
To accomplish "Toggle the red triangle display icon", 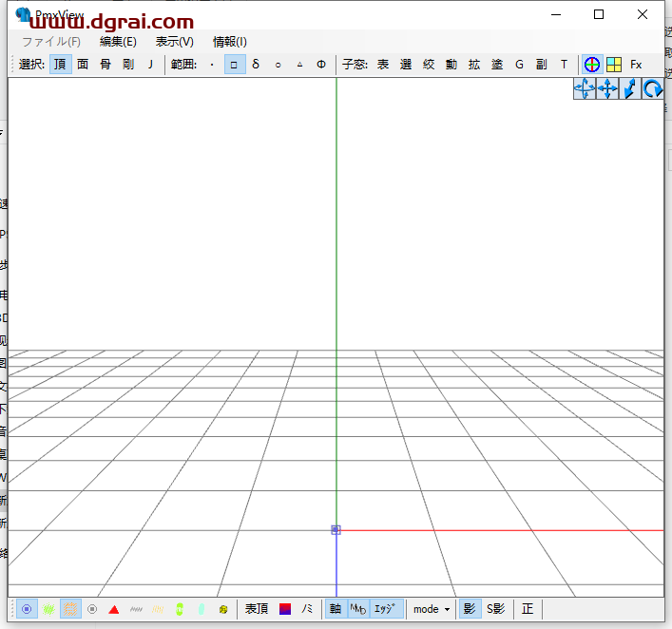I will [x=113, y=609].
